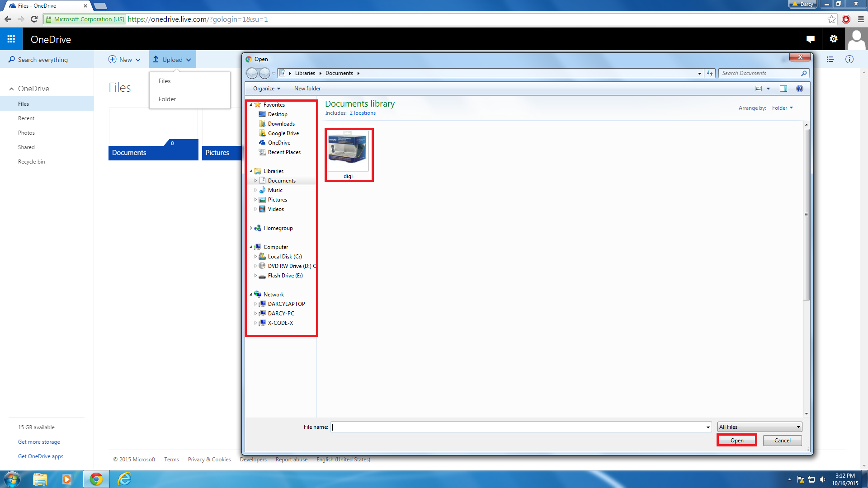Open Photos in OneDrive sidebar
Viewport: 868px width, 488px height.
tap(26, 133)
